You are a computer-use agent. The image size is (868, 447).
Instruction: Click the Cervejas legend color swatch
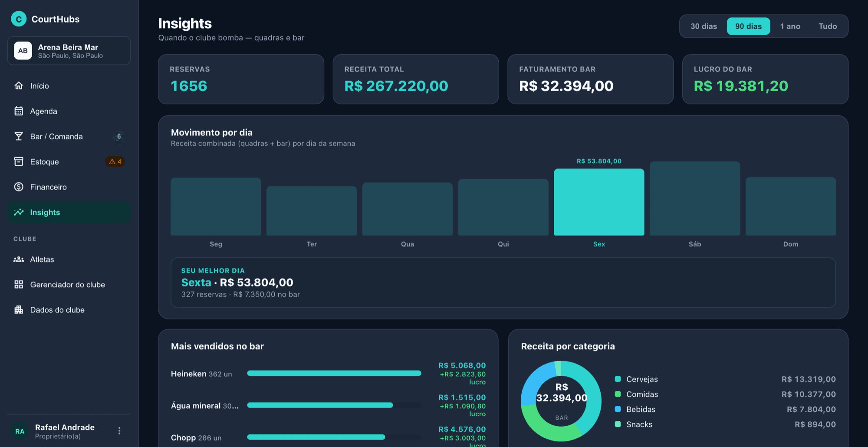(618, 379)
